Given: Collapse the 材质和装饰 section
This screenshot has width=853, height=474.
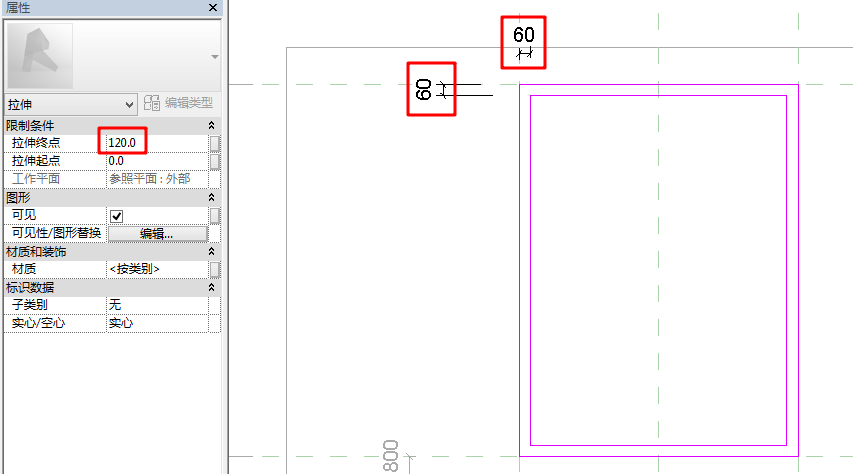Looking at the screenshot, I should 212,251.
